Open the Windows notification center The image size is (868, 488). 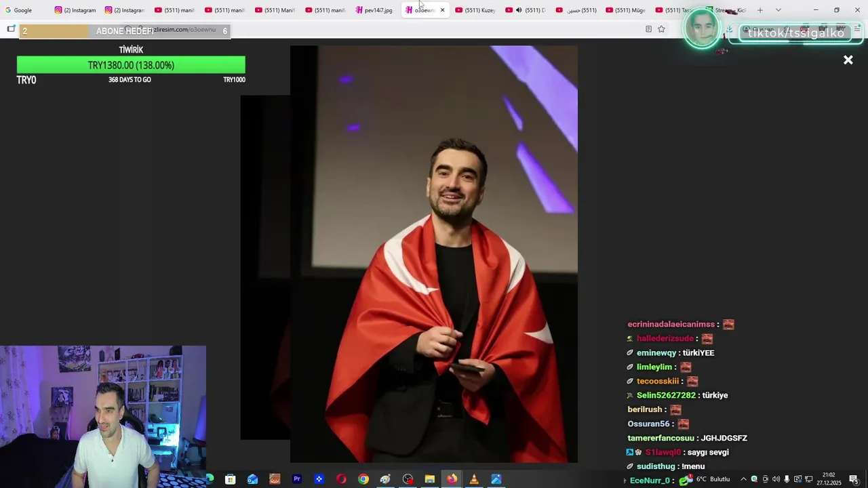(x=854, y=479)
